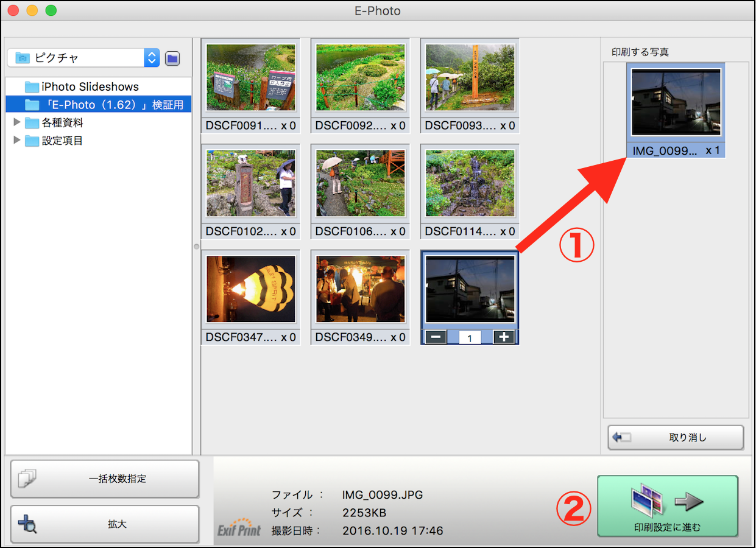Click the copy count field showing 1
Viewport: 756px width, 548px height.
click(470, 337)
